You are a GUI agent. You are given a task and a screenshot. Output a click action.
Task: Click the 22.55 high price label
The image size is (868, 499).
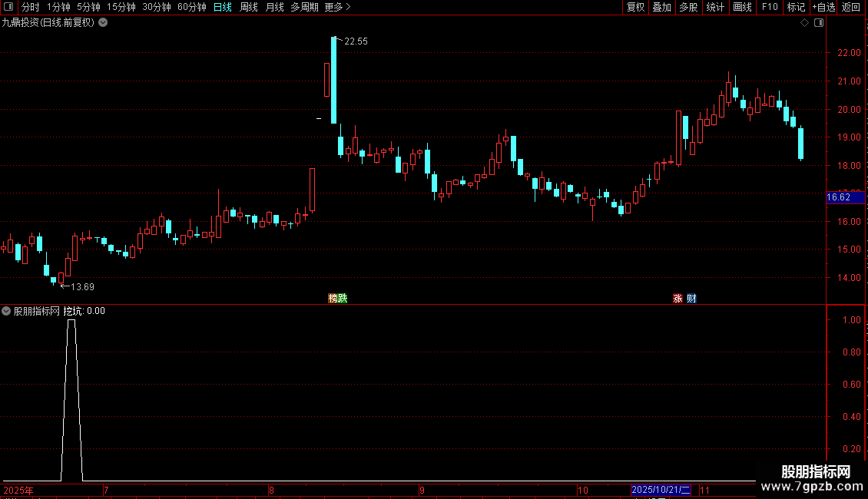[356, 41]
